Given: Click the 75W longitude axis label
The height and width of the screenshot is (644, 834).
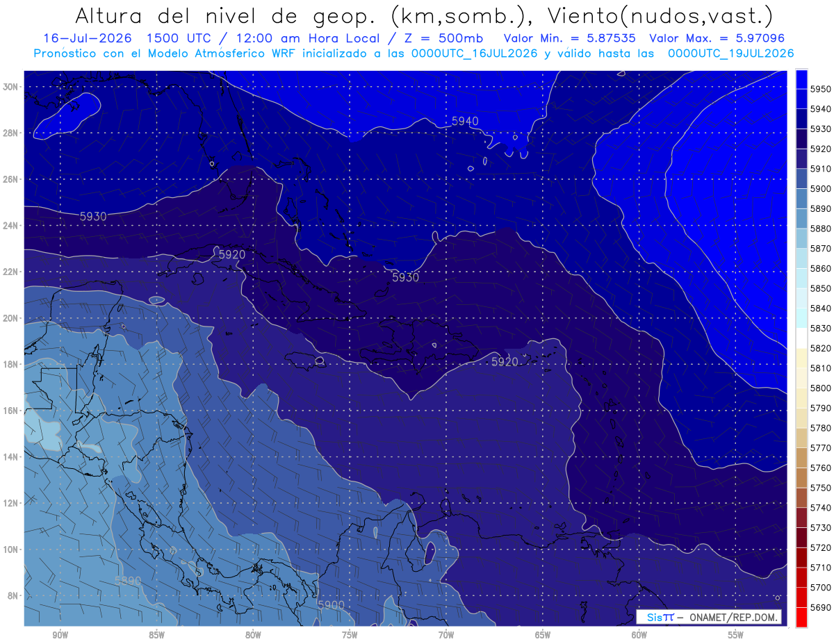Looking at the screenshot, I should (350, 634).
